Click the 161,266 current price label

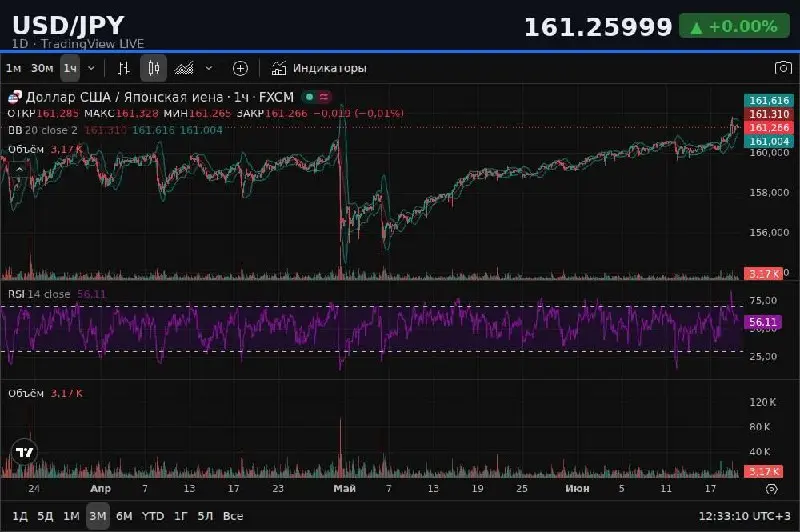tap(769, 128)
